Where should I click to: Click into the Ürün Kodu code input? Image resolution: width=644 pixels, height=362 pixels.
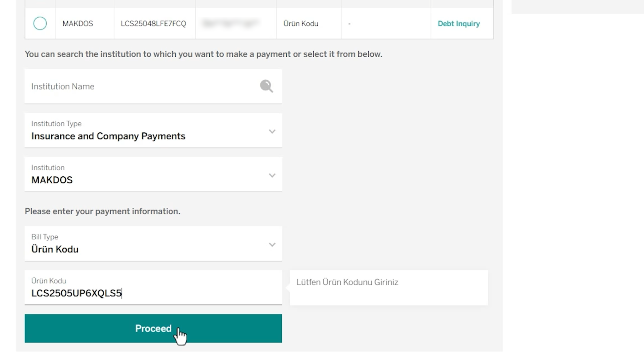click(x=153, y=288)
